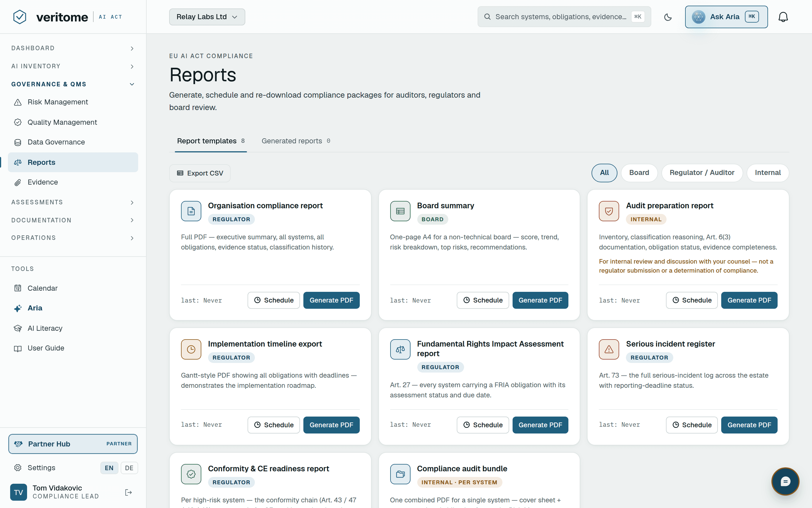Open the Partner Hub

[73, 444]
